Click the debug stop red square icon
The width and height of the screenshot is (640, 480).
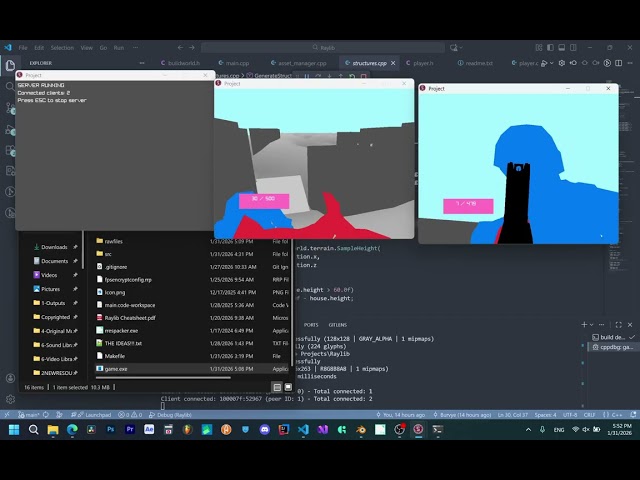click(x=363, y=76)
